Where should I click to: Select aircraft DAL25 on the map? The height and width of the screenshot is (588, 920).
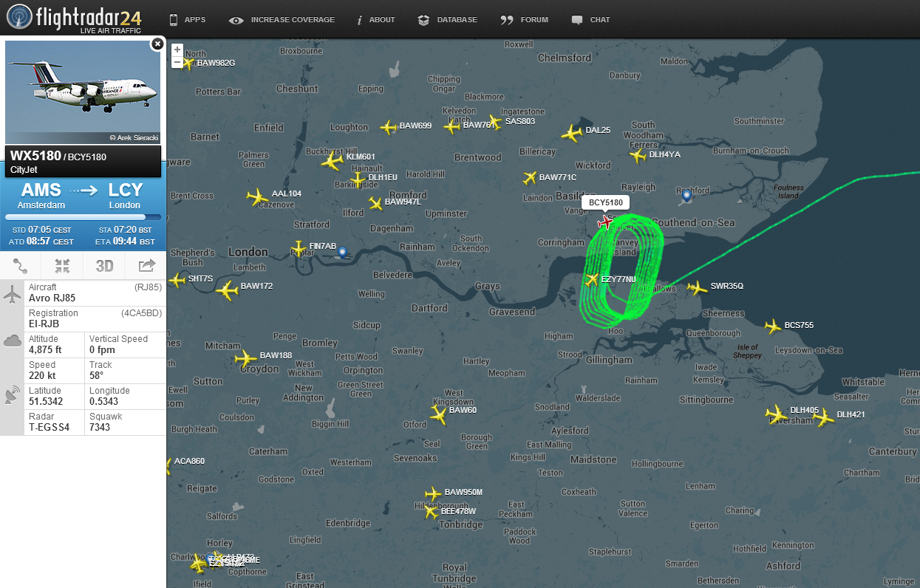pyautogui.click(x=572, y=134)
